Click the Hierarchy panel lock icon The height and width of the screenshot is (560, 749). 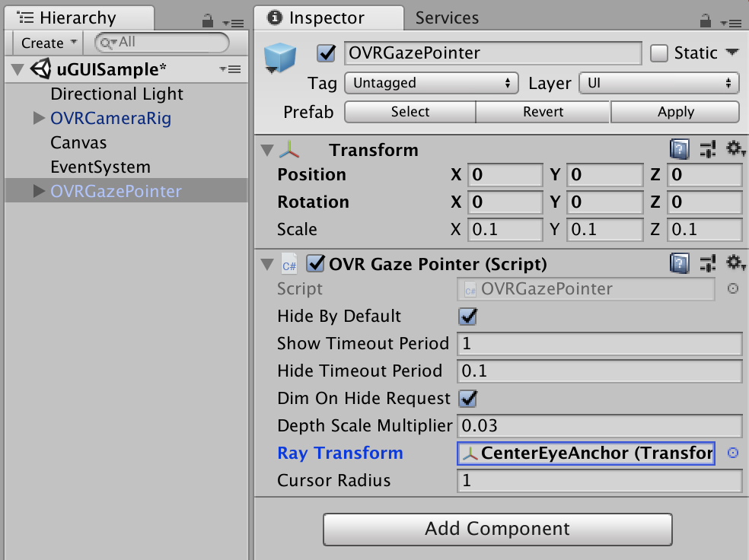tap(207, 21)
